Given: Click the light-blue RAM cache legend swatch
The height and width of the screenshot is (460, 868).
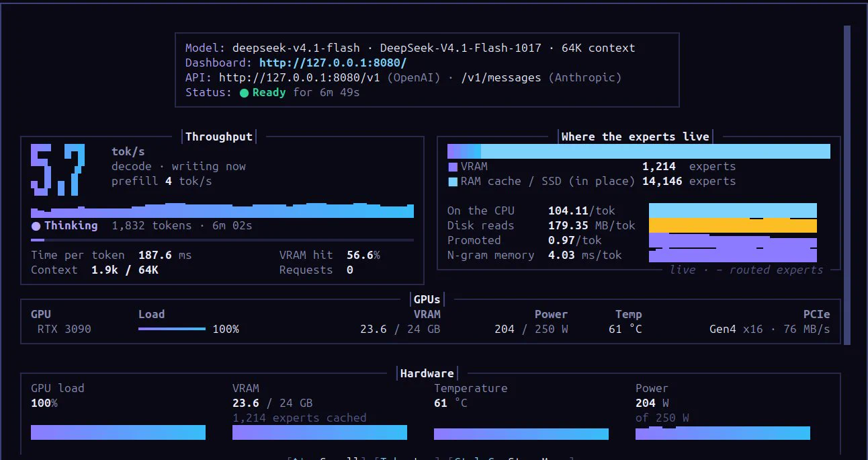Looking at the screenshot, I should click(x=453, y=182).
